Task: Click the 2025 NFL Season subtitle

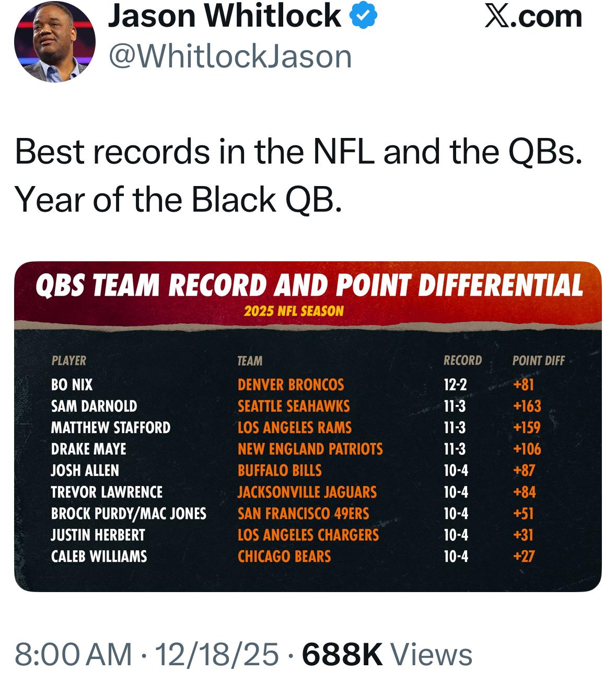Action: coord(294,311)
